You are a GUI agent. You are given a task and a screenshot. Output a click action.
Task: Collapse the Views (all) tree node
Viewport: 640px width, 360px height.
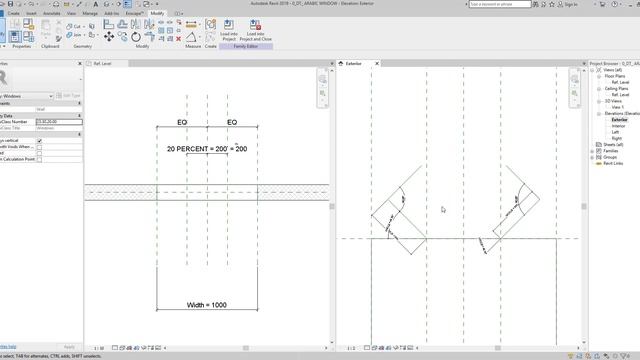point(592,70)
